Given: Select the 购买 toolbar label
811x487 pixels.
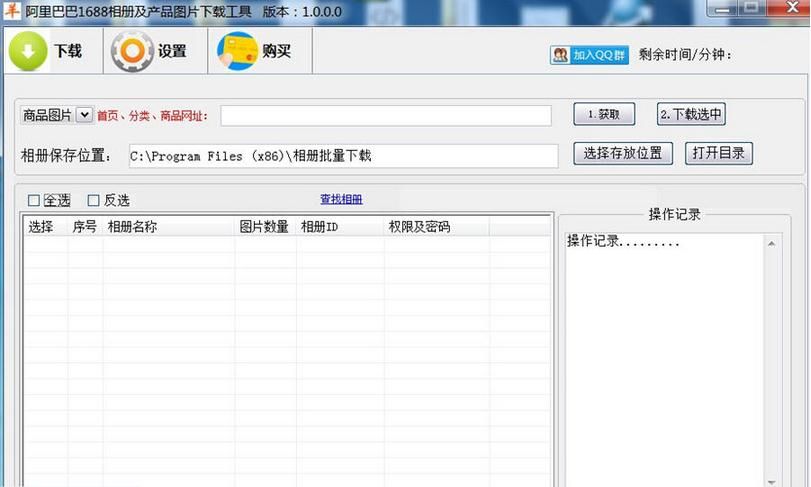Looking at the screenshot, I should (x=276, y=51).
